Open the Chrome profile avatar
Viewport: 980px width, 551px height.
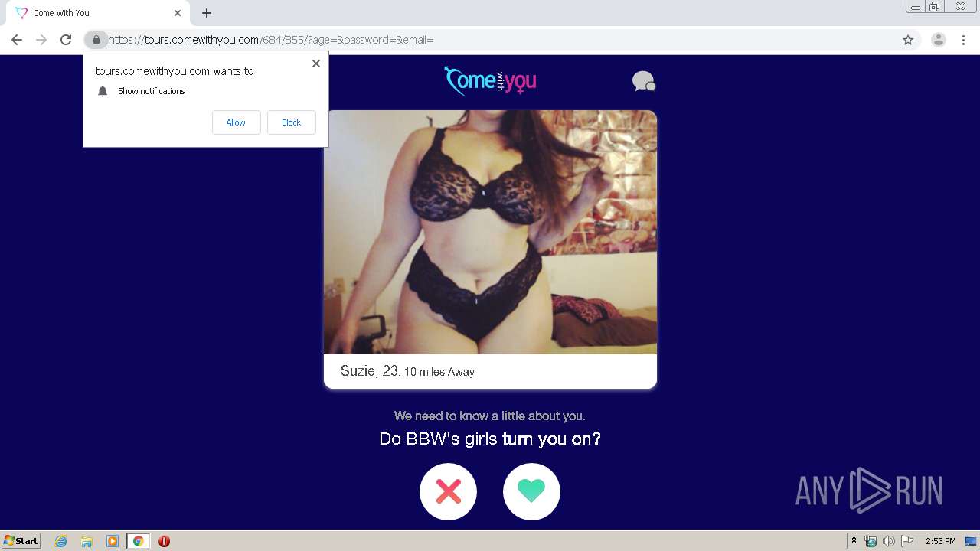click(x=939, y=40)
